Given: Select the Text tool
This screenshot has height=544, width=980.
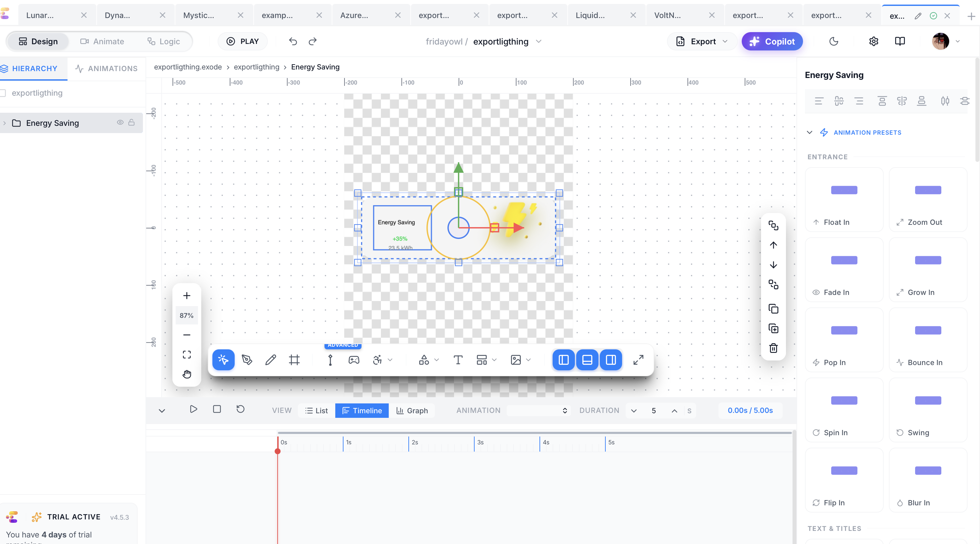Looking at the screenshot, I should click(458, 360).
